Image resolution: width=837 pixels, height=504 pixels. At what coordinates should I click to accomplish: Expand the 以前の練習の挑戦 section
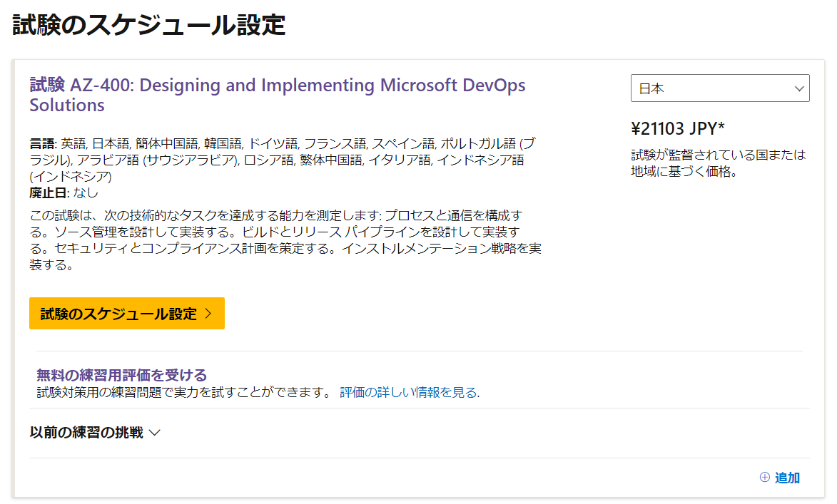87,433
